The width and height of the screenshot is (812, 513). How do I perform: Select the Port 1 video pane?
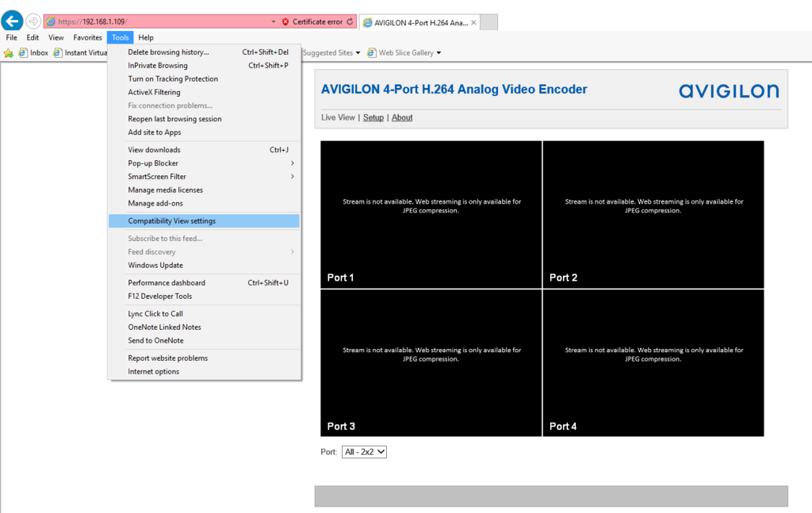(x=431, y=214)
